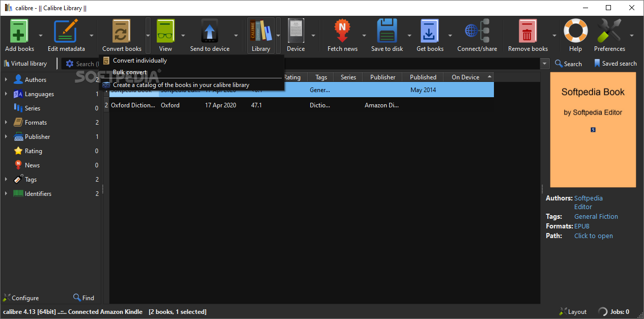Click the path Click to open link
Screen dimensions: 644x319
coord(594,236)
